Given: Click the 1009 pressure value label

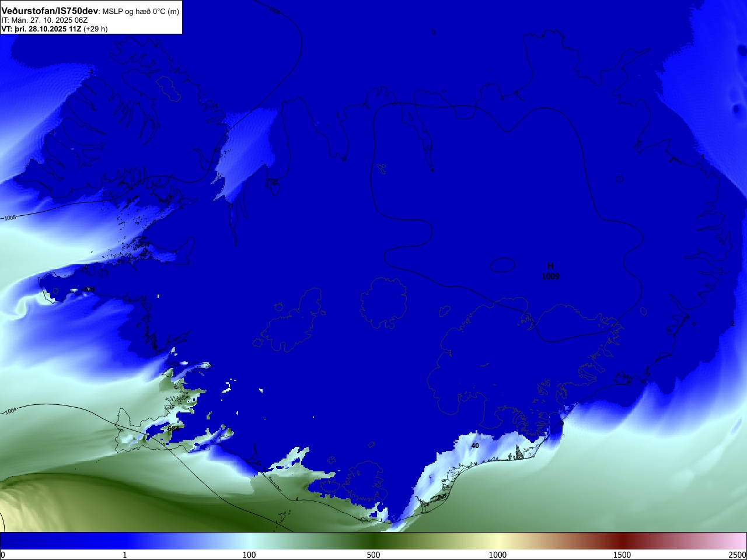Looking at the screenshot, I should [x=550, y=276].
